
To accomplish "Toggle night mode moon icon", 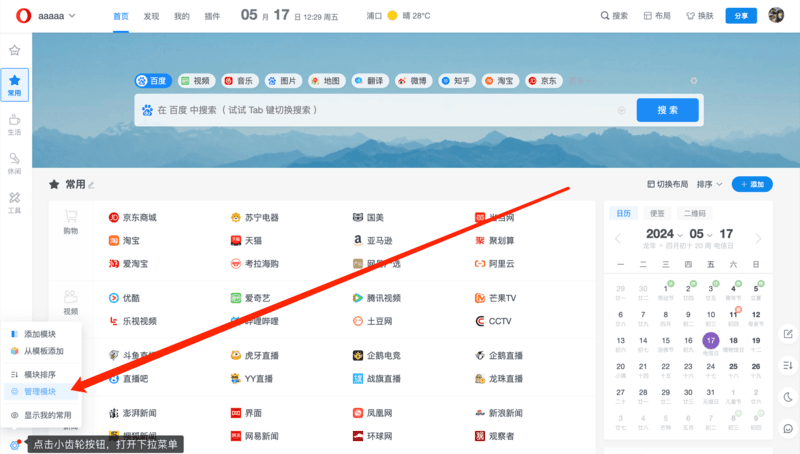I will 788,397.
